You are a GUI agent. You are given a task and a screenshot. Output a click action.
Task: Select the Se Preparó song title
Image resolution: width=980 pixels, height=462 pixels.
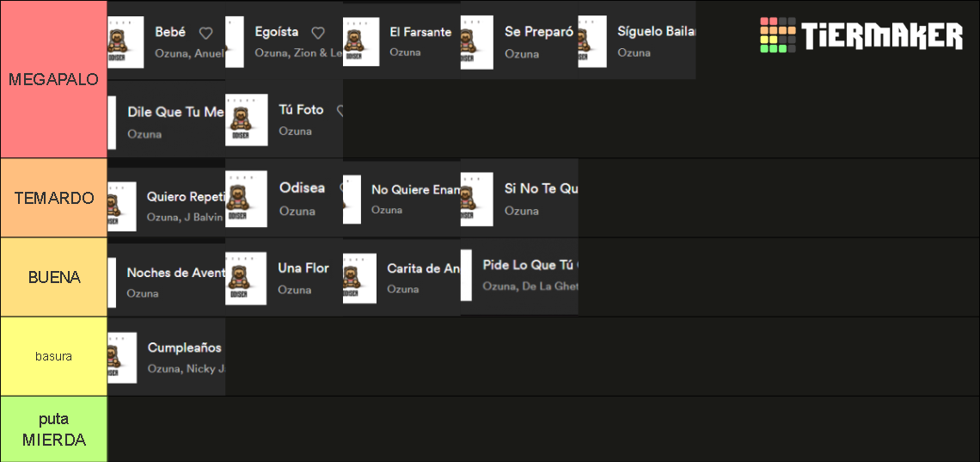coord(539,32)
